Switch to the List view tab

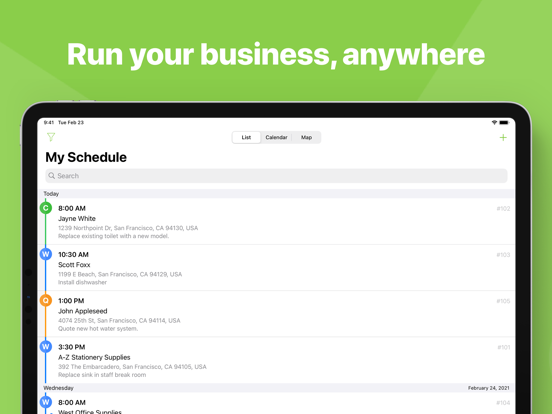pyautogui.click(x=246, y=137)
